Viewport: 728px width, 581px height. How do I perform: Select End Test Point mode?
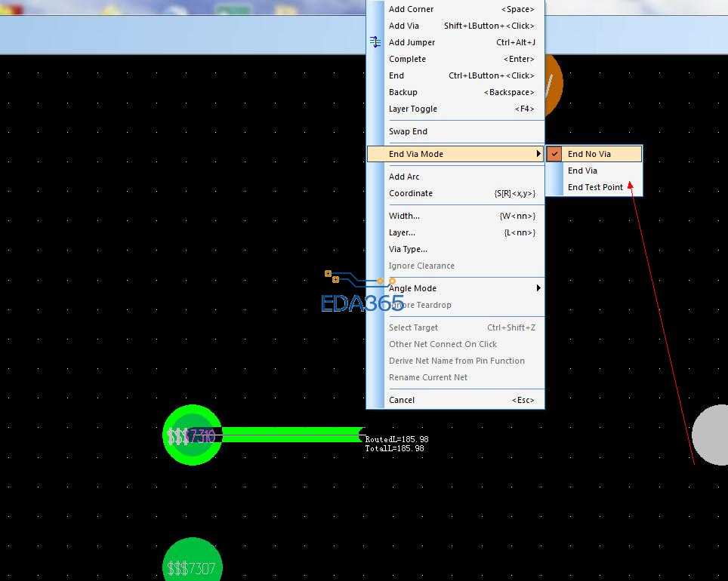point(594,187)
